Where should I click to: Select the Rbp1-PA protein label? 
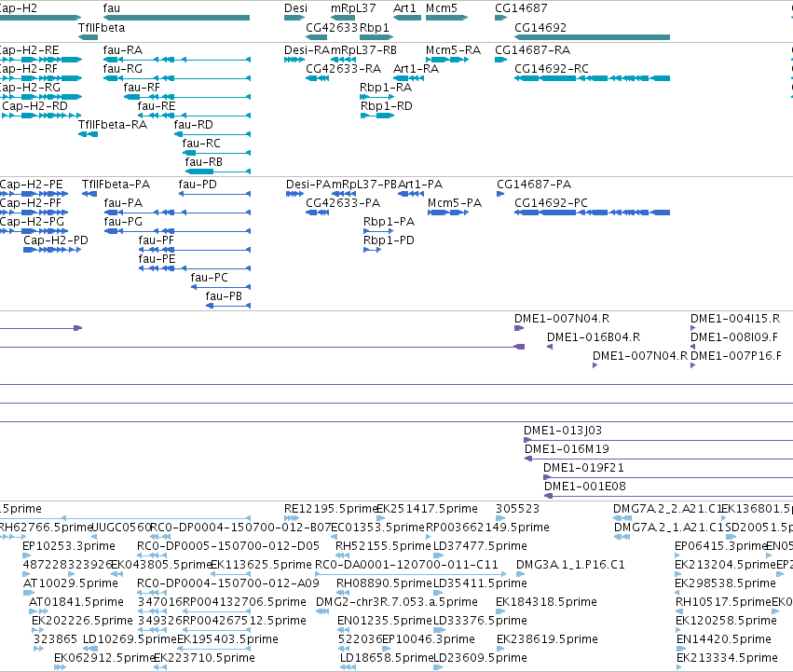(x=389, y=222)
